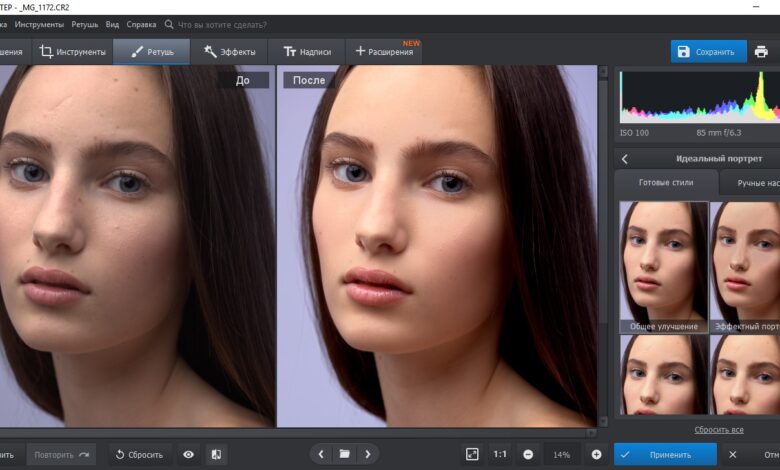780x470 pixels.
Task: Set zoom to 1:1 scale
Action: pos(500,454)
